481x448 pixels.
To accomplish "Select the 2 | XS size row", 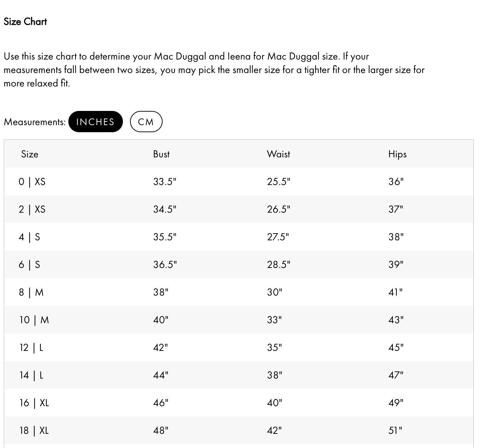I will click(32, 209).
